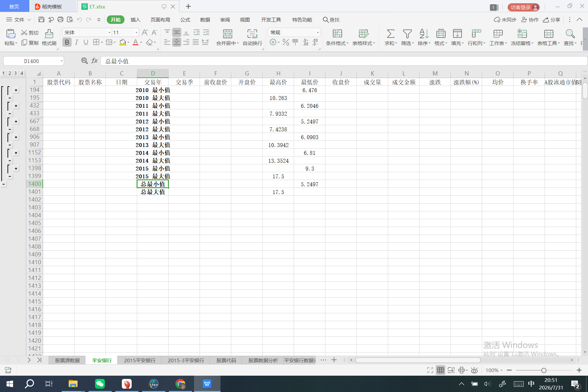Click the 填充 fill icon
Image resolution: width=588 pixels, height=392 pixels.
click(457, 34)
